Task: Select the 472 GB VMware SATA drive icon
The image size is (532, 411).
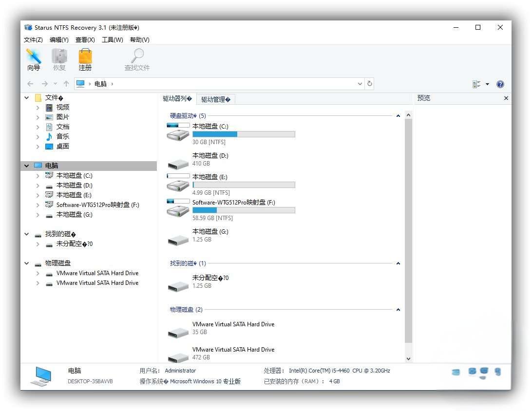Action: click(x=178, y=357)
